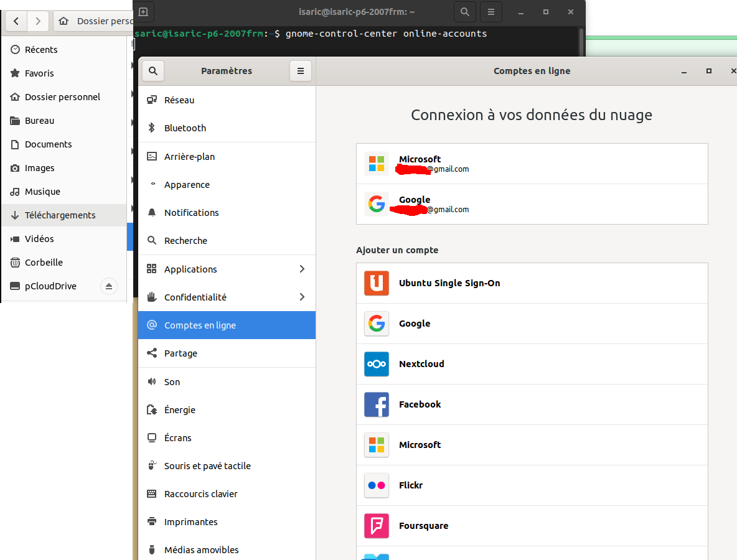The height and width of the screenshot is (560, 737).
Task: Open Énergie power settings
Action: (x=227, y=409)
